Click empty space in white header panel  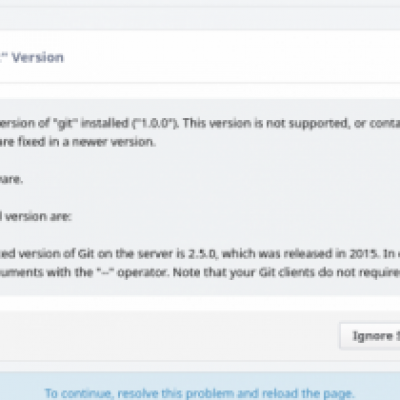click(x=233, y=57)
